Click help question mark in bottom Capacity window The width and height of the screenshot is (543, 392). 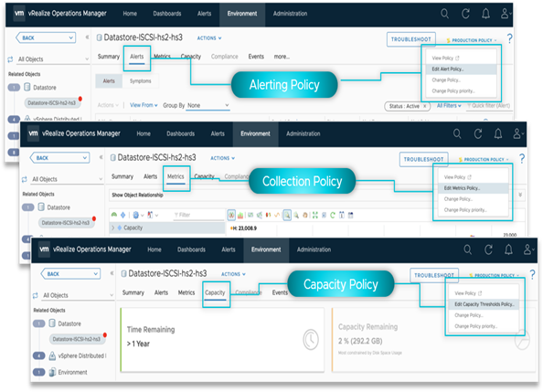[x=532, y=275]
